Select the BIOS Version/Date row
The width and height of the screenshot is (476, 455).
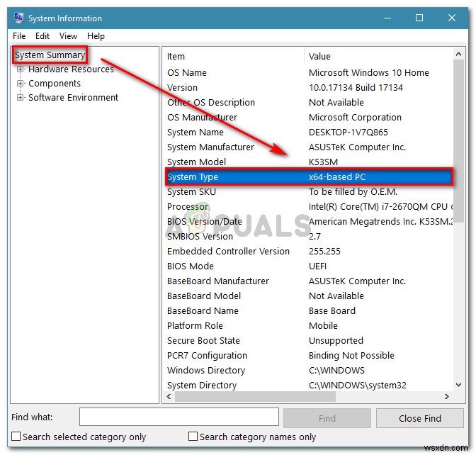(308, 222)
